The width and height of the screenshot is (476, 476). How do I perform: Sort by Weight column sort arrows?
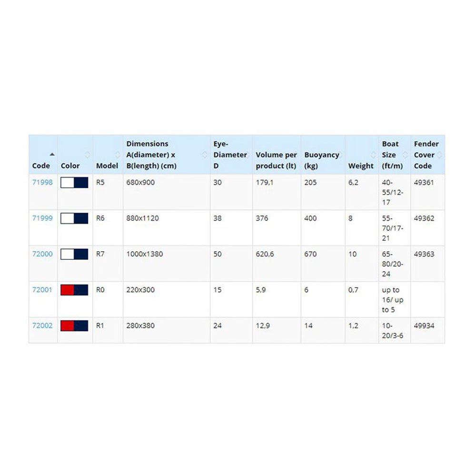point(373,155)
